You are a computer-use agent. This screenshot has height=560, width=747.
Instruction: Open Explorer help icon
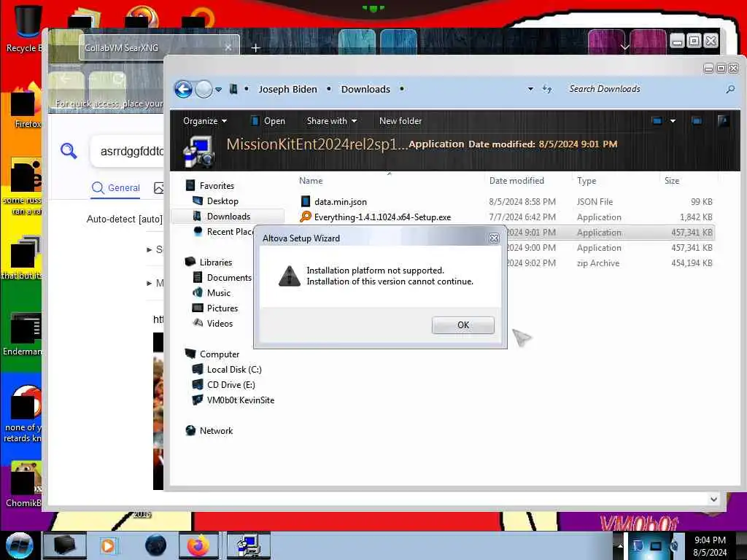723,121
